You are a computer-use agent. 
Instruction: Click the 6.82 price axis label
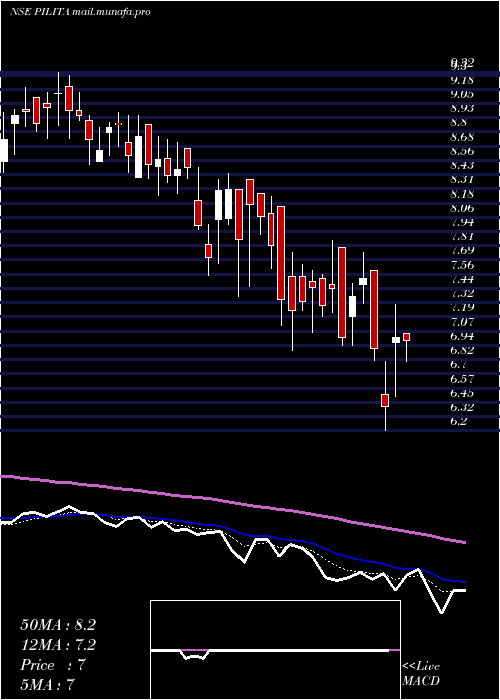point(462,350)
